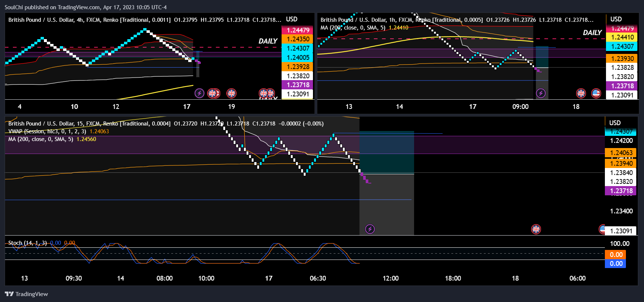Viewport: 644px width, 302px height.
Task: Click the DAILY label in the 4h chart
Action: (268, 41)
